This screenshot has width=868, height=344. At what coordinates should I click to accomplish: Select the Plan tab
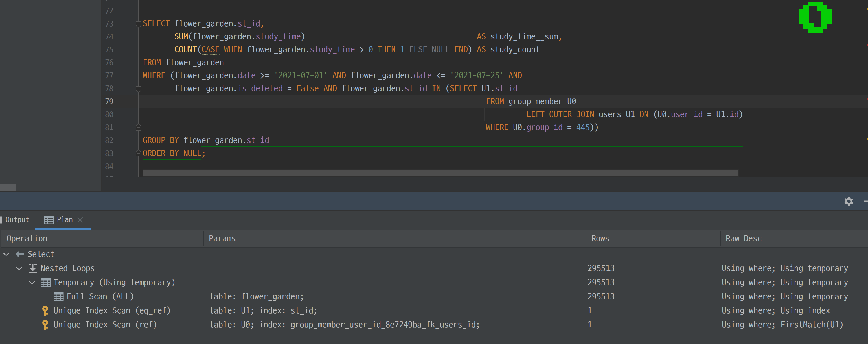click(64, 220)
